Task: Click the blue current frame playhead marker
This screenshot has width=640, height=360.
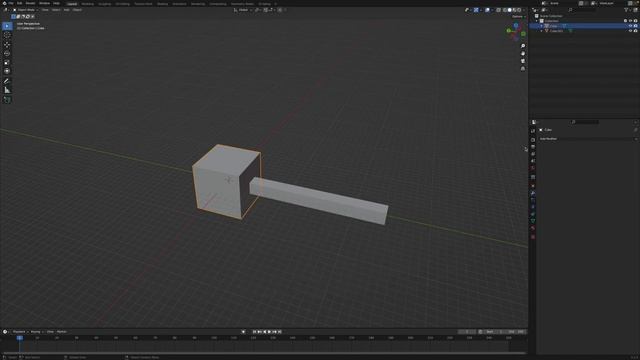Action: (20, 338)
